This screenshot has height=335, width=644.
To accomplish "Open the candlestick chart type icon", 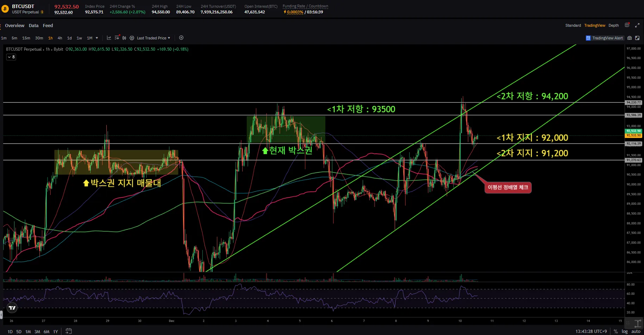I will click(124, 38).
